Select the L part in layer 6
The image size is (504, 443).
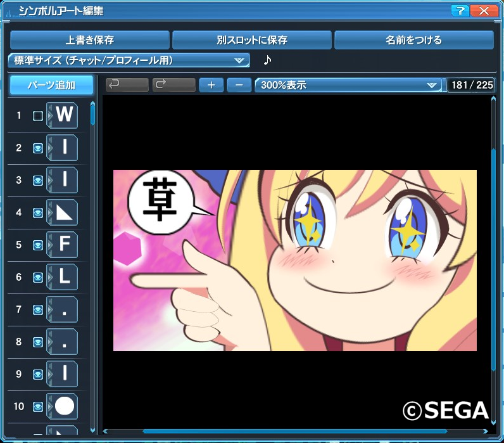click(x=62, y=277)
